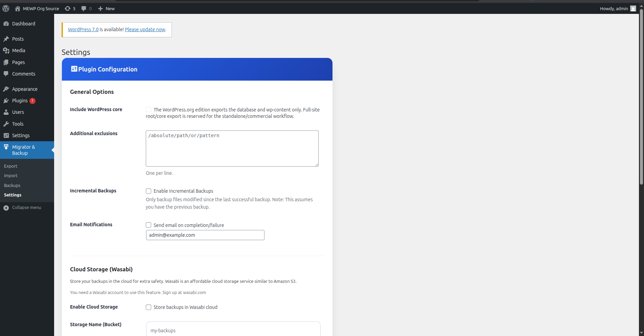Click the 'Sign up at wasabi.com' text

184,292
